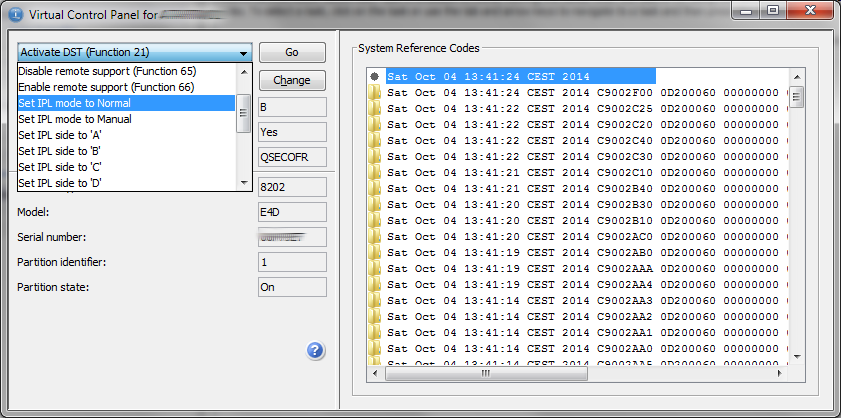Choose Set IPL mode to Normal
Screen dimensions: 841x418
tap(126, 103)
